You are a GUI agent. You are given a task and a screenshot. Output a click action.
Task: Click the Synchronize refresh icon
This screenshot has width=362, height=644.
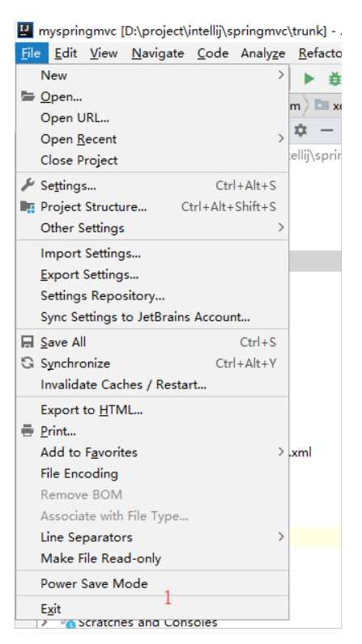tap(28, 363)
